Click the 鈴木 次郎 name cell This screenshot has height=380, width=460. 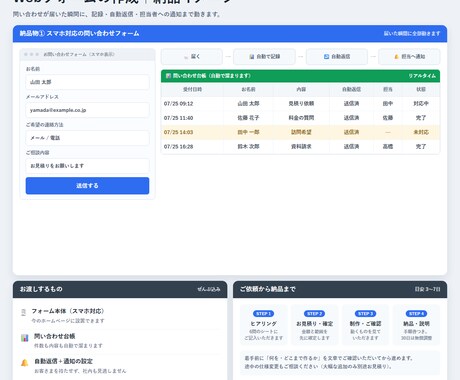[248, 147]
